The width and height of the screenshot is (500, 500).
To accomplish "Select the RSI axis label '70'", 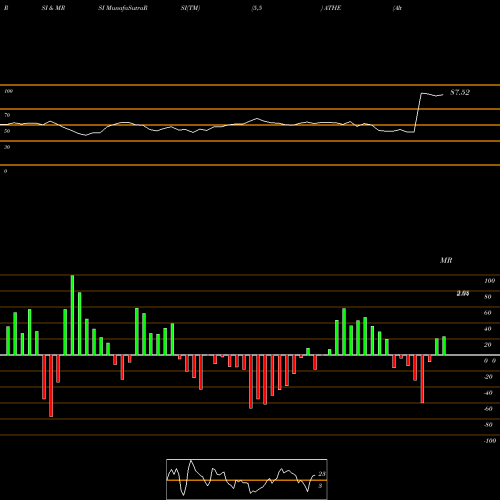I will coord(7,115).
